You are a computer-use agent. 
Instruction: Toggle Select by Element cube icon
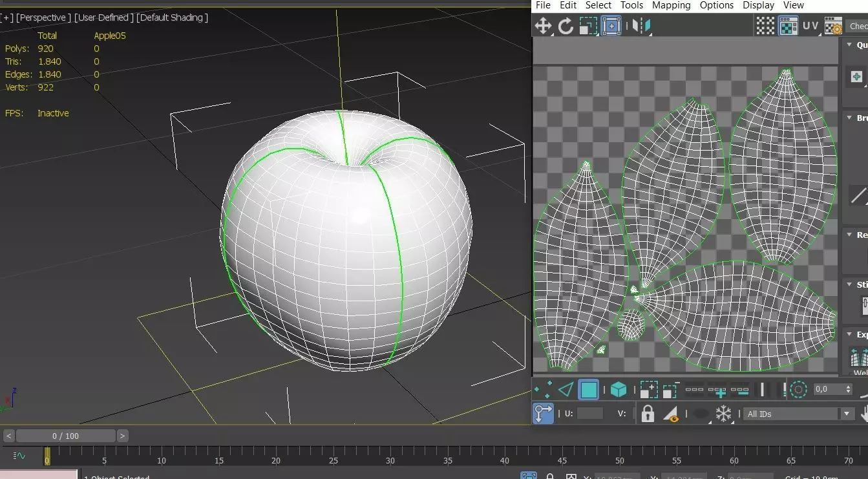[619, 390]
